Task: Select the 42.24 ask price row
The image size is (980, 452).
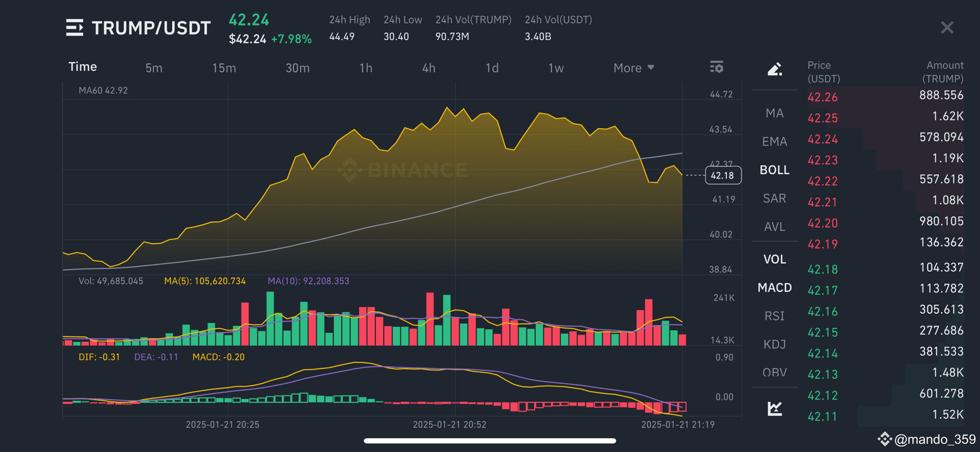Action: tap(886, 139)
